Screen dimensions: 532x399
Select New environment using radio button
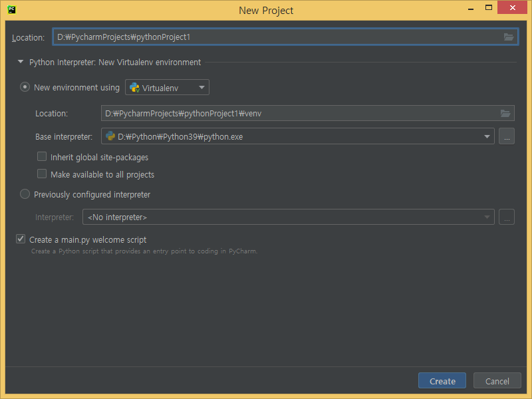click(25, 87)
